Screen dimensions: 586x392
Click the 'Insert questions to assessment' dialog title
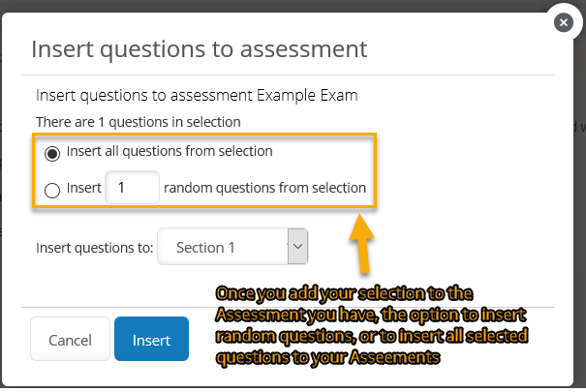(200, 49)
